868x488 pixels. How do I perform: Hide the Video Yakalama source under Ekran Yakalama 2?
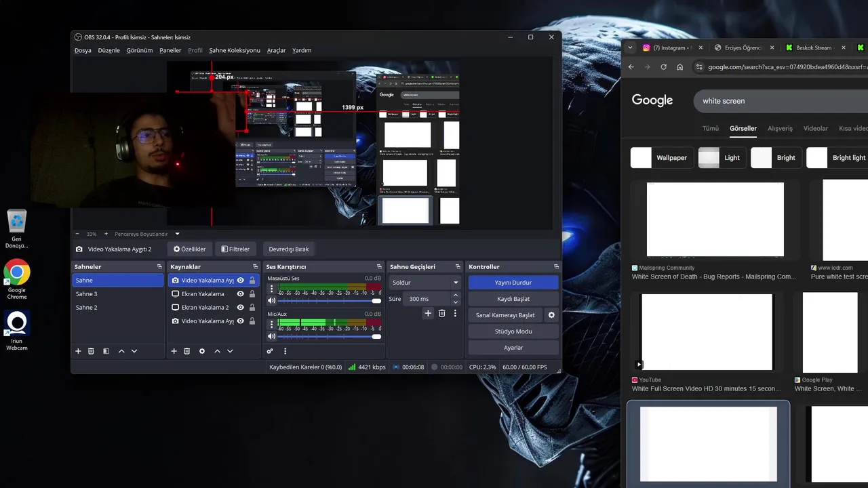click(240, 321)
